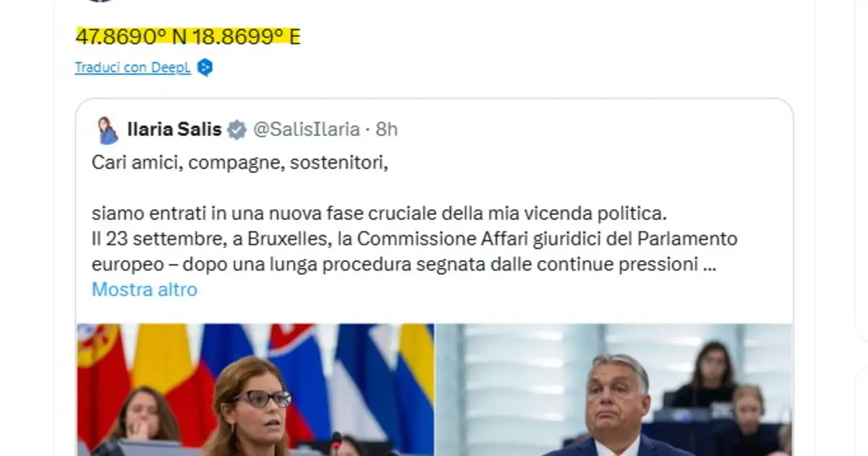
Task: Click the line starting 'siamo entrati in una'
Action: tap(378, 215)
